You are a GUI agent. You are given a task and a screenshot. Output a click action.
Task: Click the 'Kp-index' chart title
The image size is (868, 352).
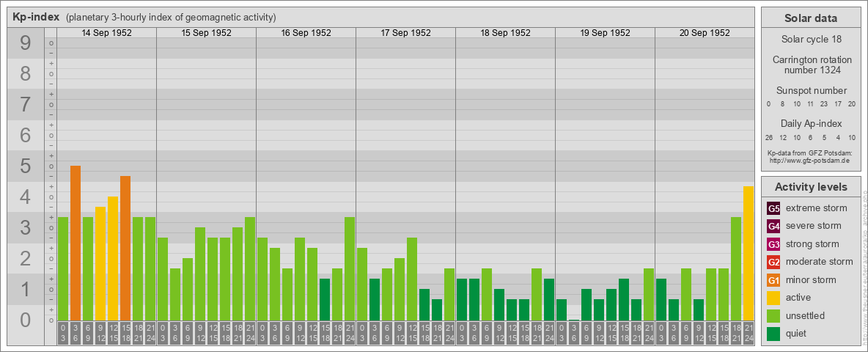click(x=36, y=17)
